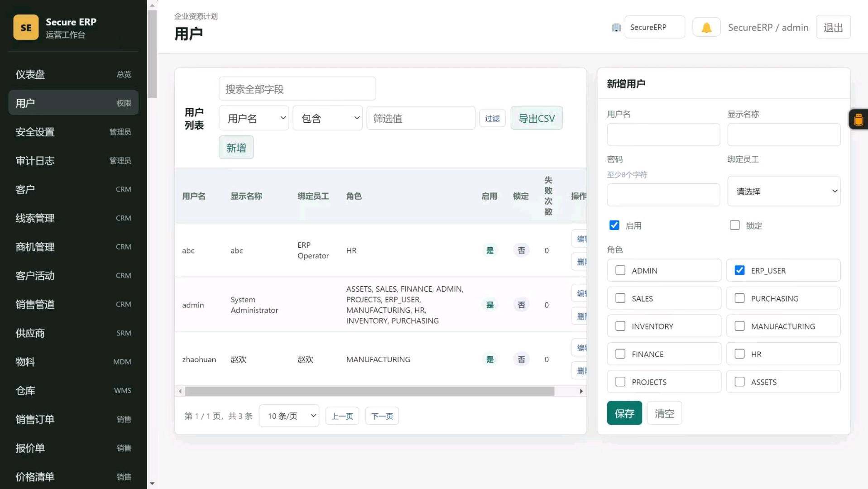Click the building icon near SecureERP field

pos(616,27)
